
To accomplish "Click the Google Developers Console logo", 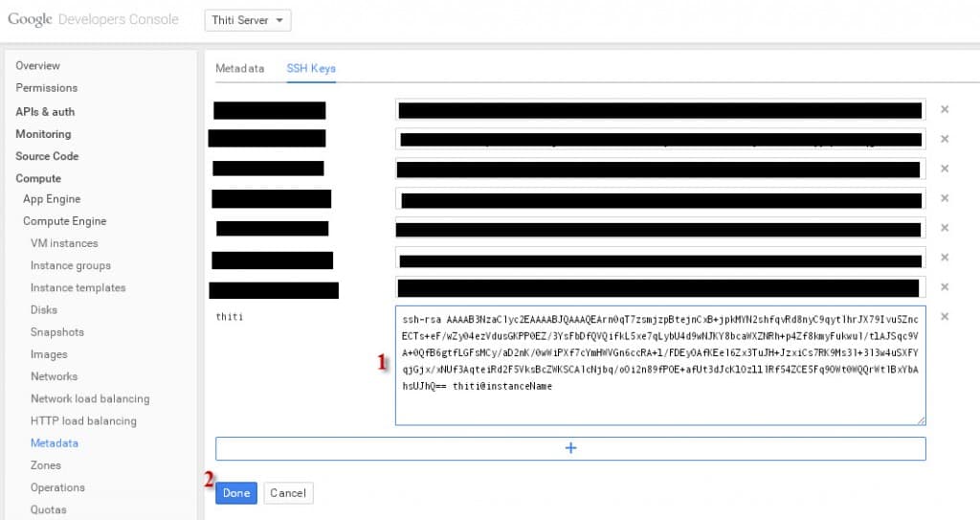I will pos(93,20).
